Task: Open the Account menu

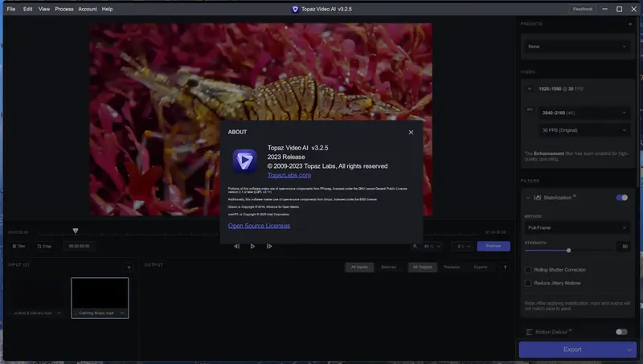Action: (x=88, y=9)
